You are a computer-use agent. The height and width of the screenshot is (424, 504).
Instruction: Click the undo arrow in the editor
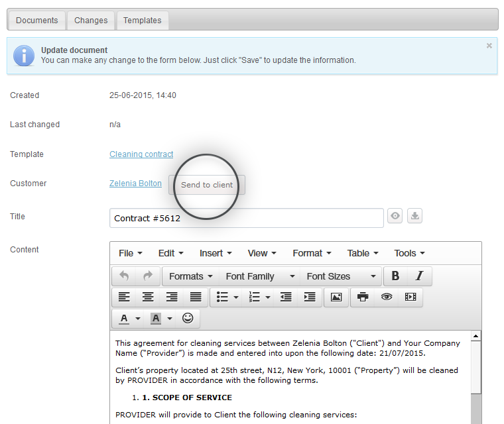click(124, 276)
